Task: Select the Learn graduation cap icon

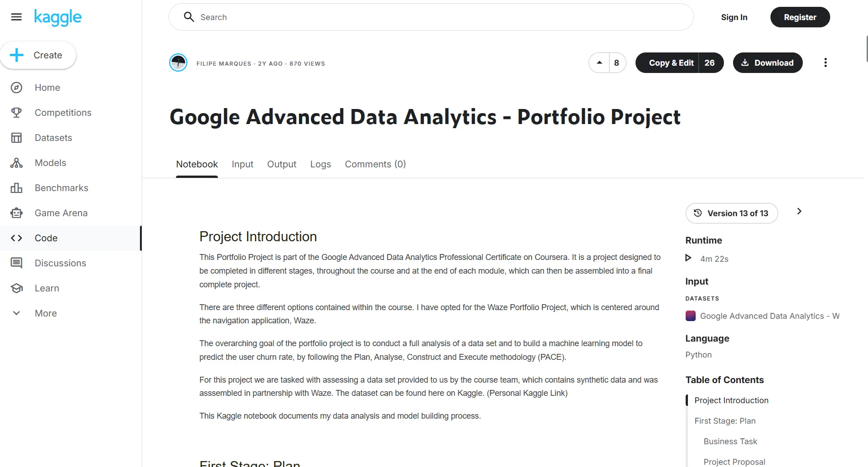Action: coord(16,288)
